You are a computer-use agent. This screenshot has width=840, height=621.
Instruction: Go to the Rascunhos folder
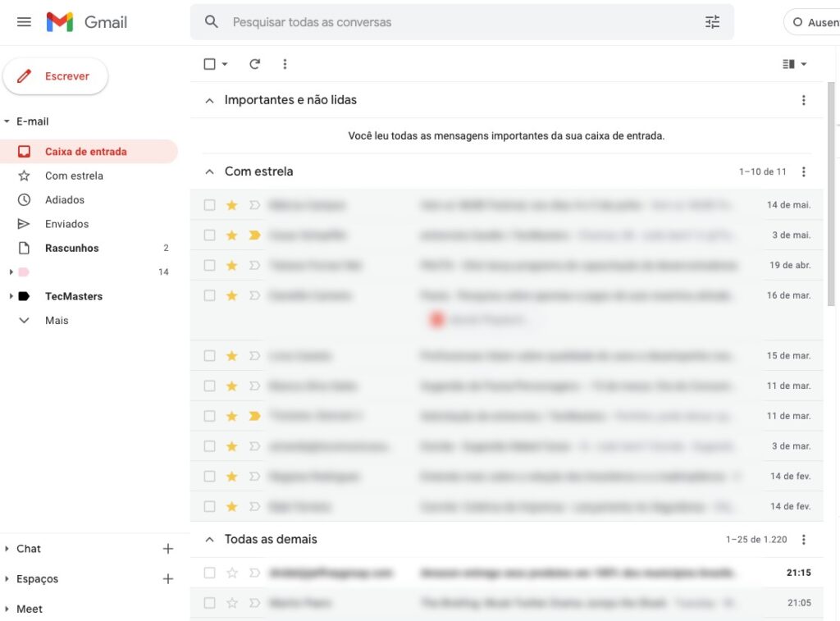[x=71, y=248]
